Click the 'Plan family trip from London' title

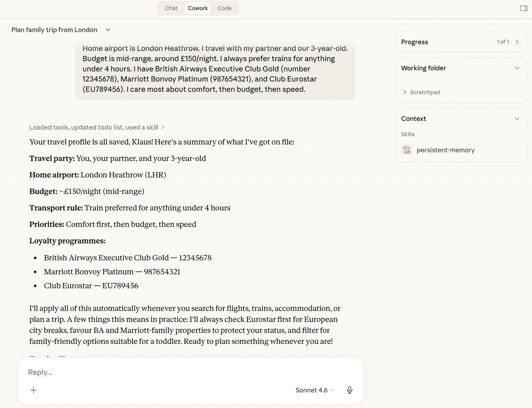(55, 30)
